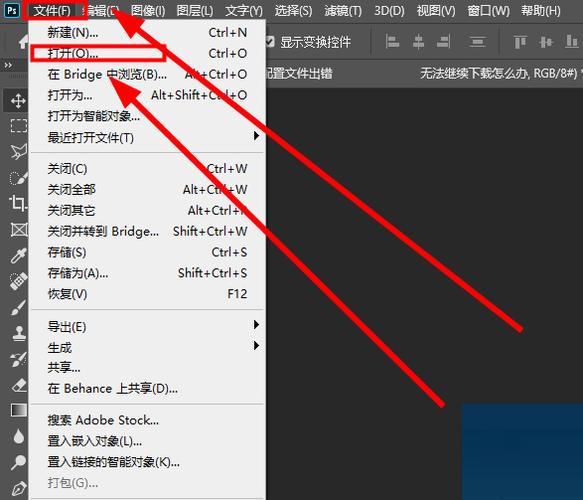Choose 打开(O)... from the file menu
The width and height of the screenshot is (583, 500).
coord(147,54)
